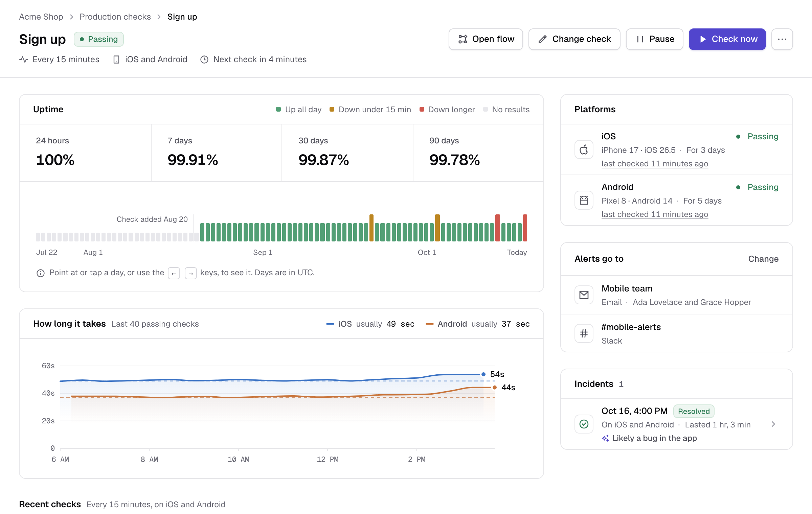Click the Apple iOS platform icon
This screenshot has width=812, height=514.
(x=584, y=149)
